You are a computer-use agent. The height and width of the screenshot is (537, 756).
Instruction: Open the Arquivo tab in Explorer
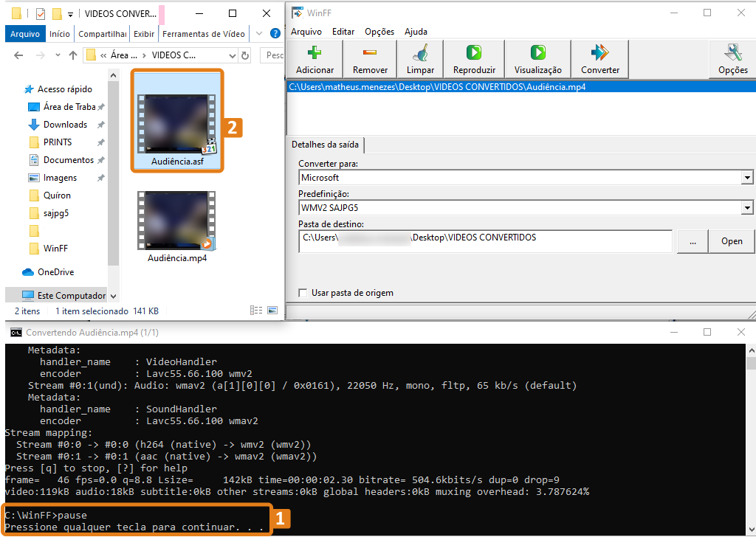25,34
